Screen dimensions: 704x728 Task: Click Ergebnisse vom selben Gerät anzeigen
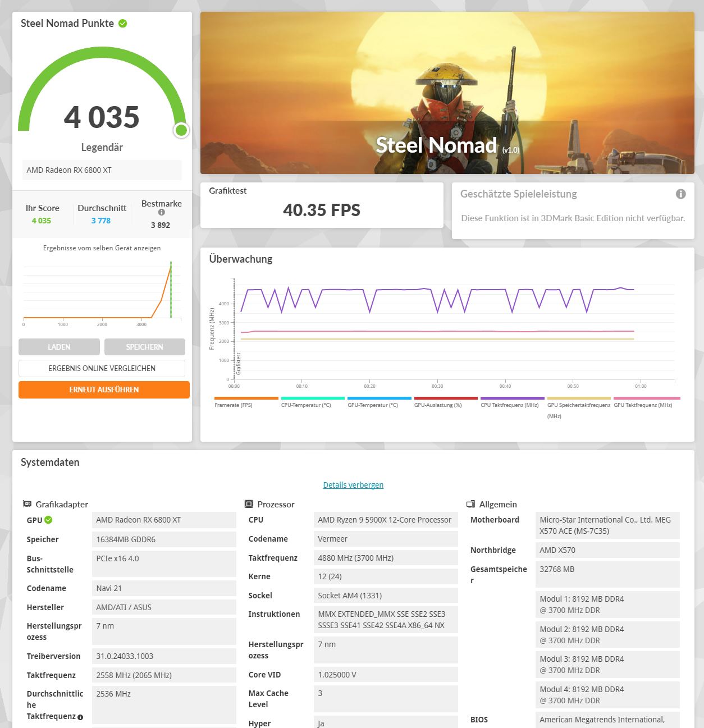tap(102, 248)
